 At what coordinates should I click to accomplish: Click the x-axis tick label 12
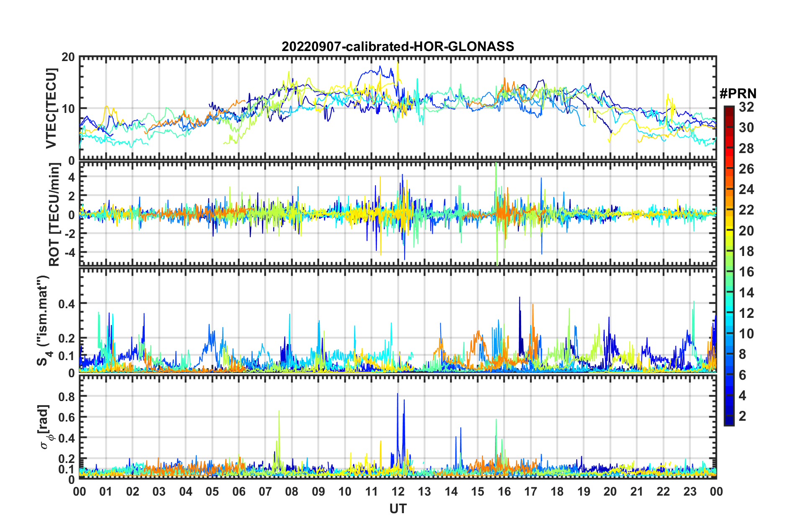point(398,491)
